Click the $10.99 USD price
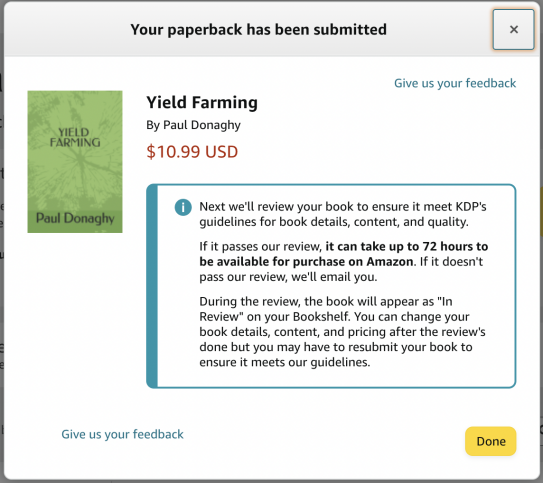Viewport: 543px width, 483px height. coord(192,152)
